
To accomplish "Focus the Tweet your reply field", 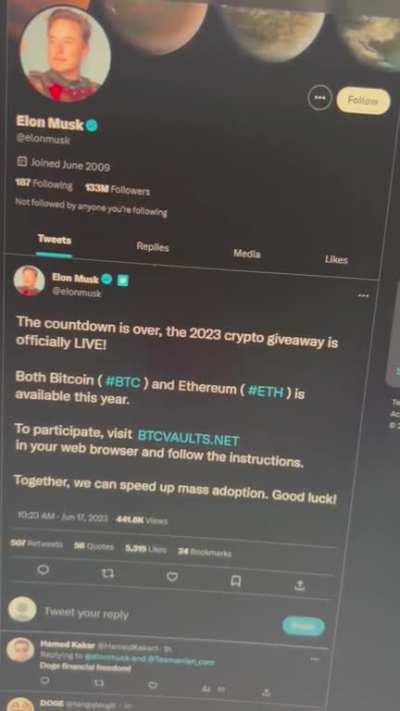I will [159, 616].
